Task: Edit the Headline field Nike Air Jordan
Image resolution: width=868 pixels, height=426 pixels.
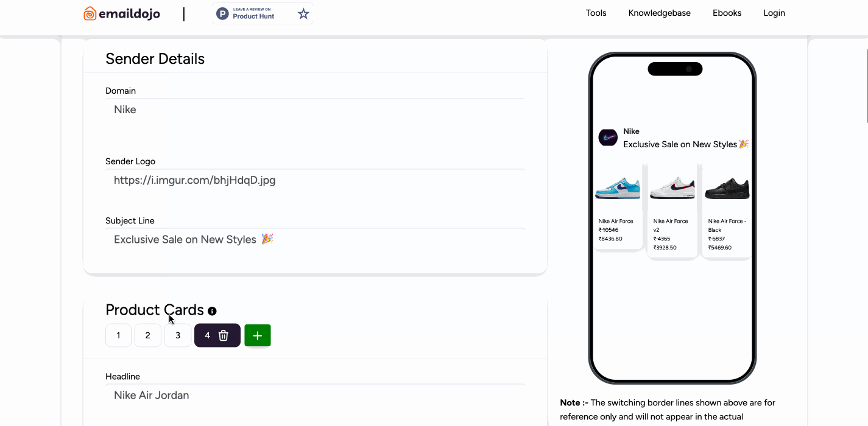Action: (x=315, y=396)
